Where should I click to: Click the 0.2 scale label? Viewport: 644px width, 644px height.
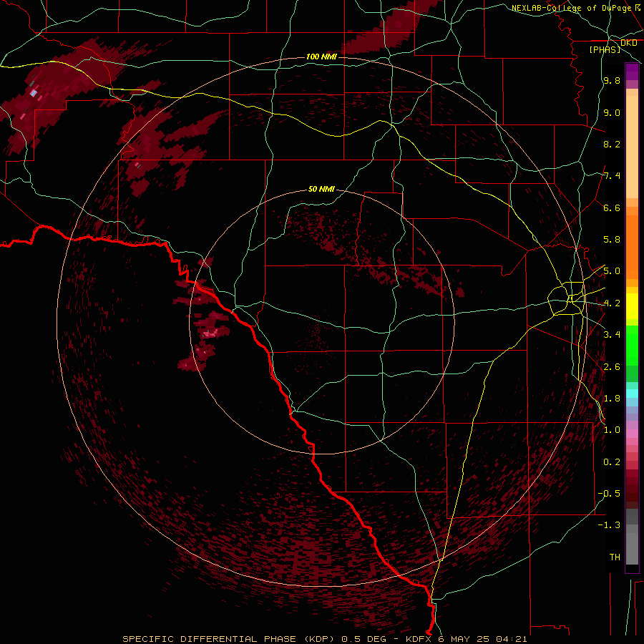[612, 462]
